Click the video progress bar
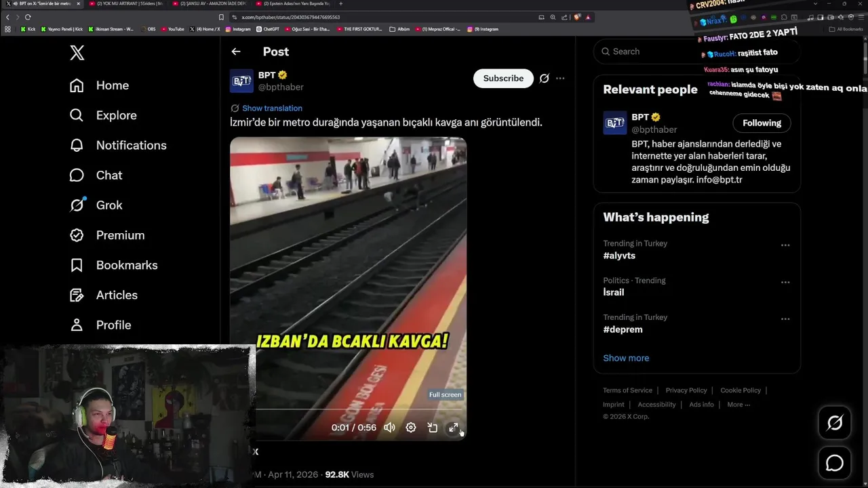868x488 pixels. pos(359,409)
